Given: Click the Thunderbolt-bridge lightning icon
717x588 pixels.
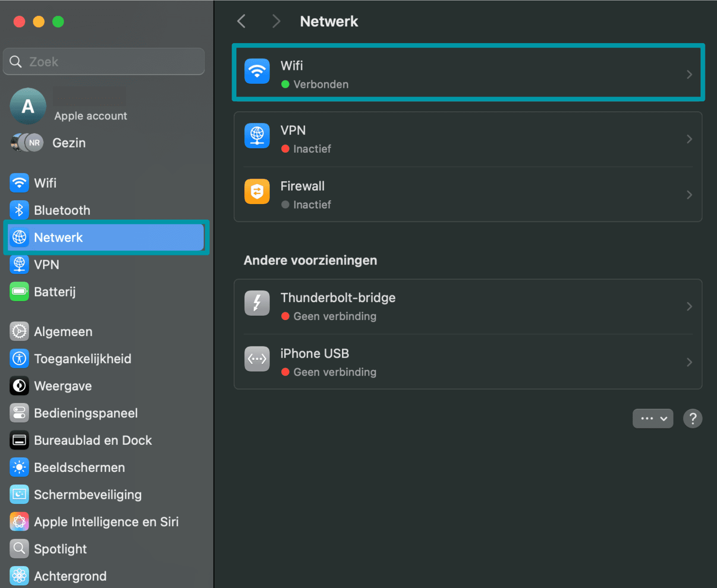Looking at the screenshot, I should click(x=257, y=303).
